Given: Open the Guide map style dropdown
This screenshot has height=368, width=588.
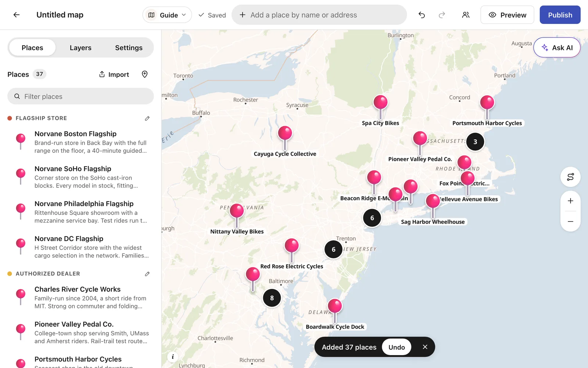Looking at the screenshot, I should (x=167, y=15).
